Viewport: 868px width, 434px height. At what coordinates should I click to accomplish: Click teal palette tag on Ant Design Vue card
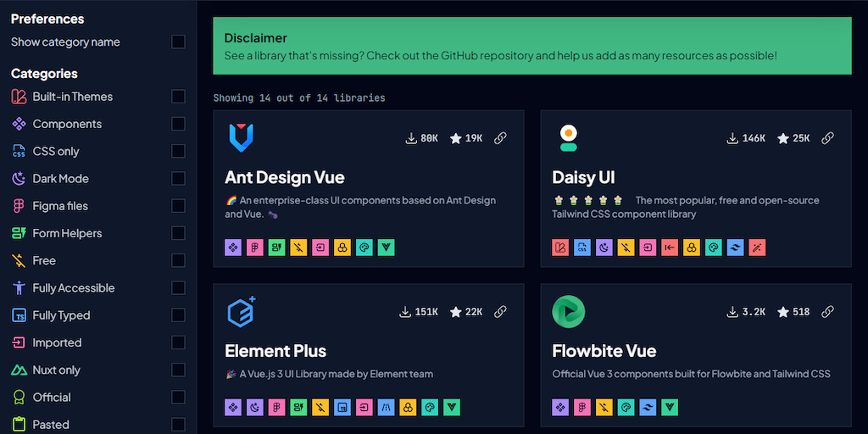tap(364, 248)
